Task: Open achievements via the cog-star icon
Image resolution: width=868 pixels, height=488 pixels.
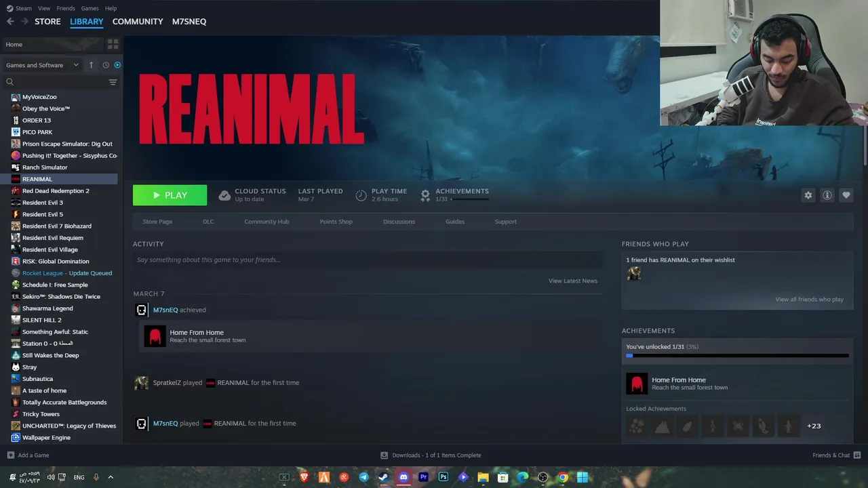Action: click(x=425, y=195)
